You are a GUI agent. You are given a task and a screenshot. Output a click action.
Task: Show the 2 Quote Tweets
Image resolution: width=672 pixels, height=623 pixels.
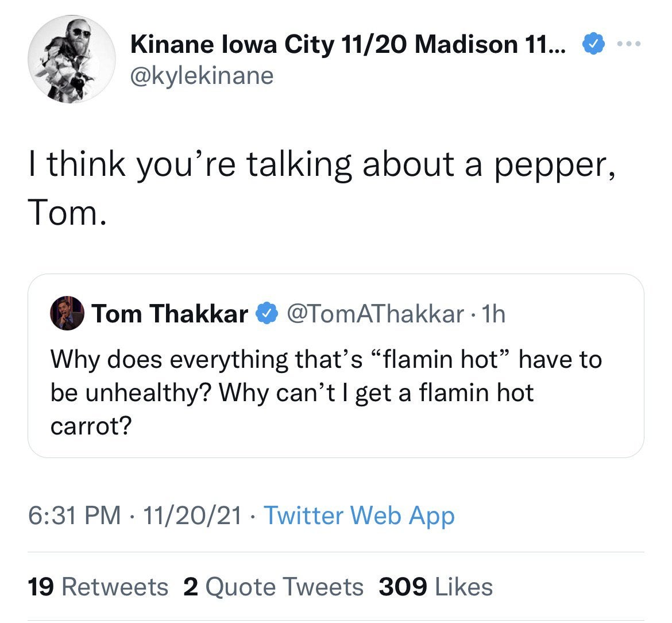273,587
